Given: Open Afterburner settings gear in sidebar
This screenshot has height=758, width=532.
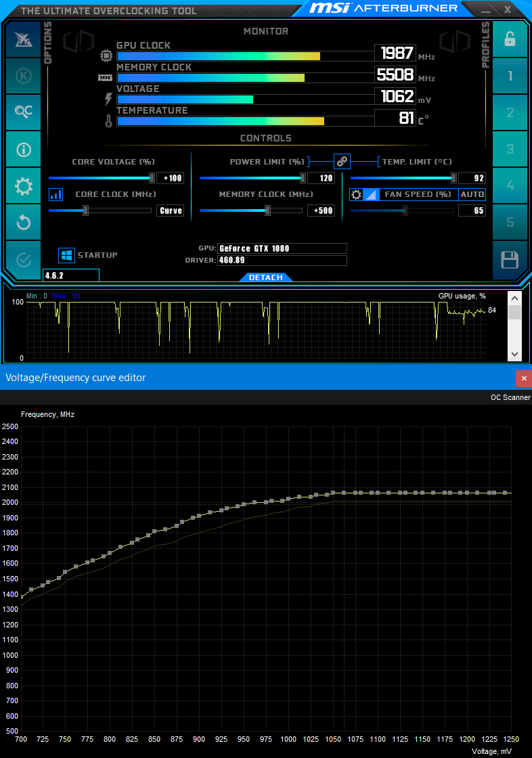Looking at the screenshot, I should click(x=23, y=186).
